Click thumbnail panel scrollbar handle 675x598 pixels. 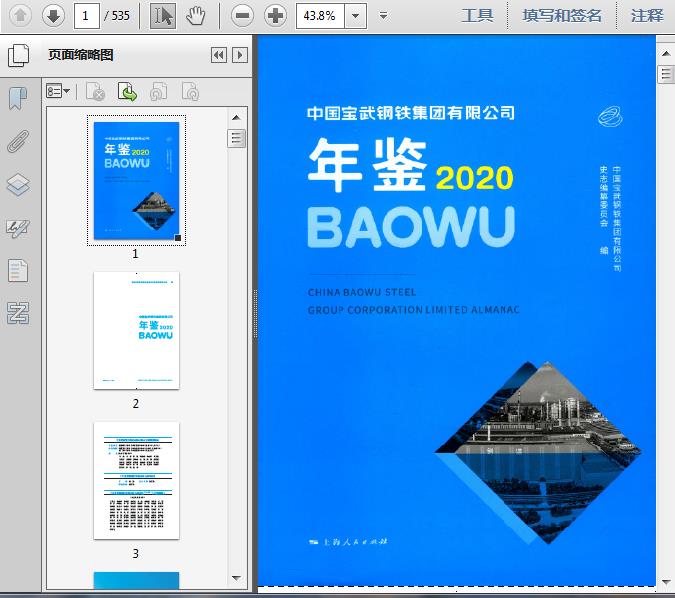click(x=236, y=138)
